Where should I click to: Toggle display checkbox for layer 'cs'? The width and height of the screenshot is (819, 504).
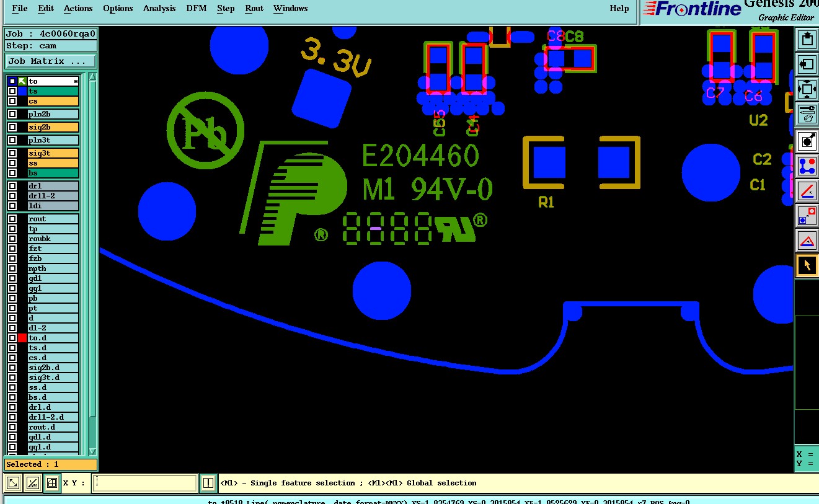(12, 101)
